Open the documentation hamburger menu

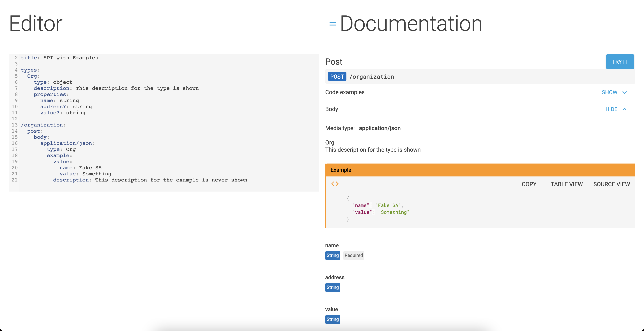pyautogui.click(x=332, y=24)
